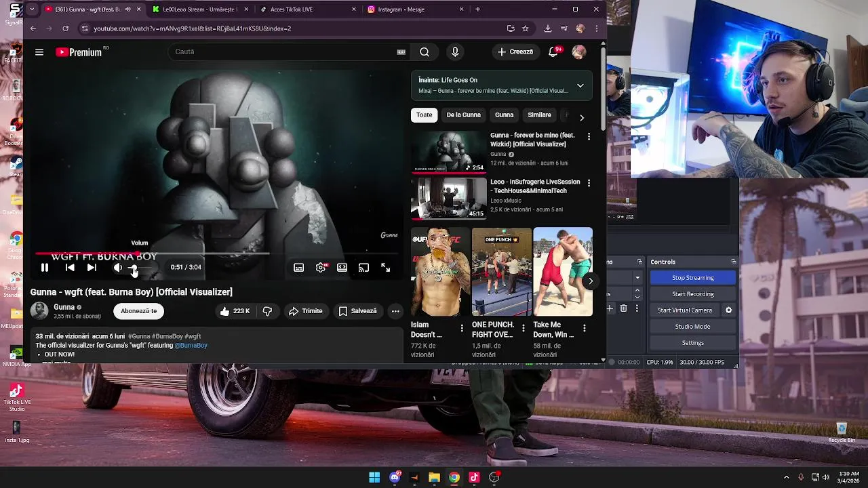Save the video with Salvează

(x=357, y=311)
